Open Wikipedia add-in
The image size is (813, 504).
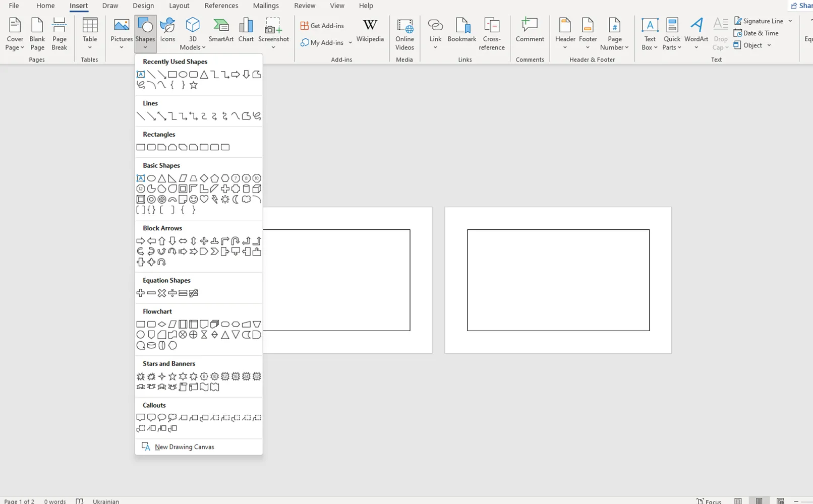(x=370, y=30)
